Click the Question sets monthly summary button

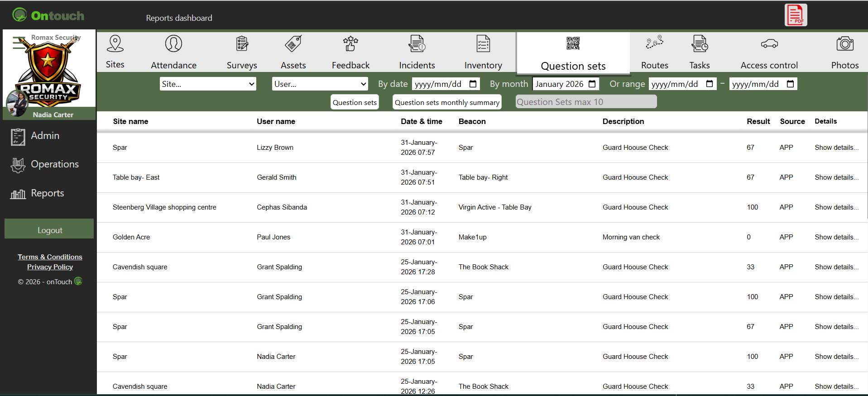point(447,102)
